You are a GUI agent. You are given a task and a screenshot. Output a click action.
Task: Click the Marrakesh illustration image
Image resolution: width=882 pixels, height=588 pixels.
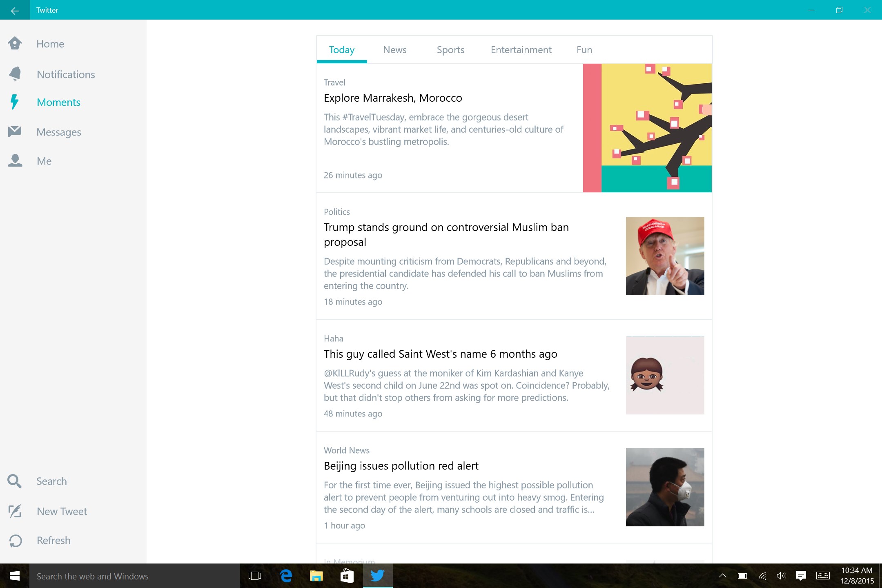coord(647,128)
